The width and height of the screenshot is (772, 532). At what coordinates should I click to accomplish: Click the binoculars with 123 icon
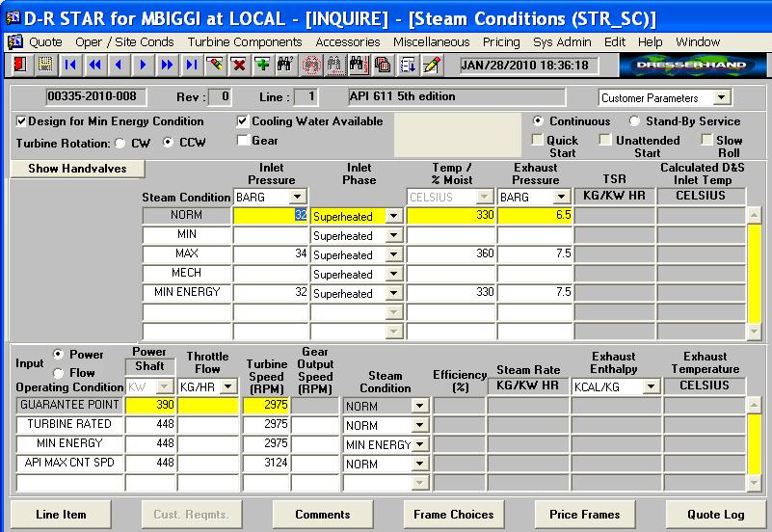pyautogui.click(x=359, y=65)
